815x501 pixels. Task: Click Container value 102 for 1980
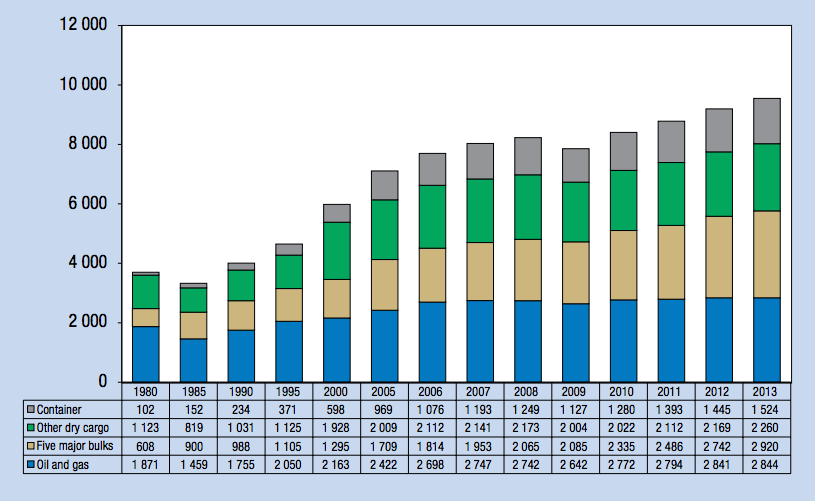pyautogui.click(x=145, y=410)
